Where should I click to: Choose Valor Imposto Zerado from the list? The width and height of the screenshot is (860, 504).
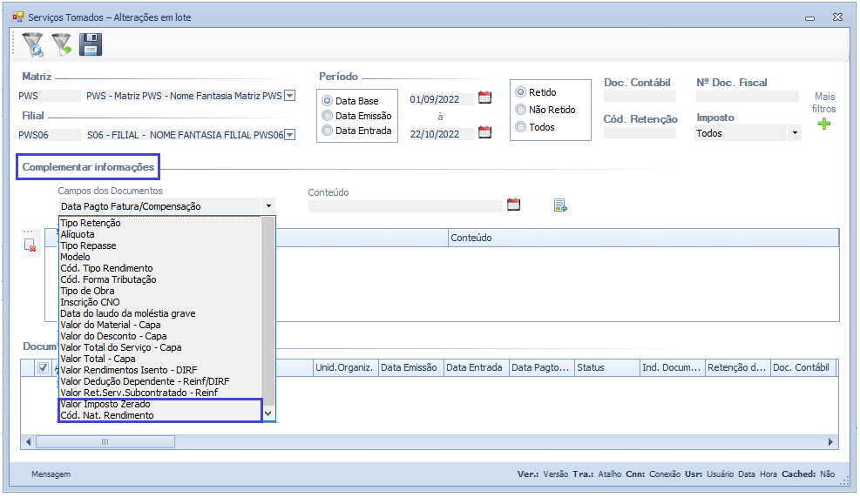point(105,405)
